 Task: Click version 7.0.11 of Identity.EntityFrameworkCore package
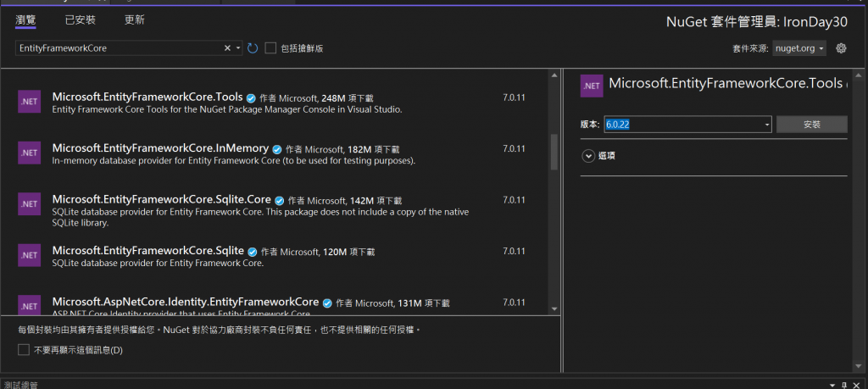(x=514, y=303)
